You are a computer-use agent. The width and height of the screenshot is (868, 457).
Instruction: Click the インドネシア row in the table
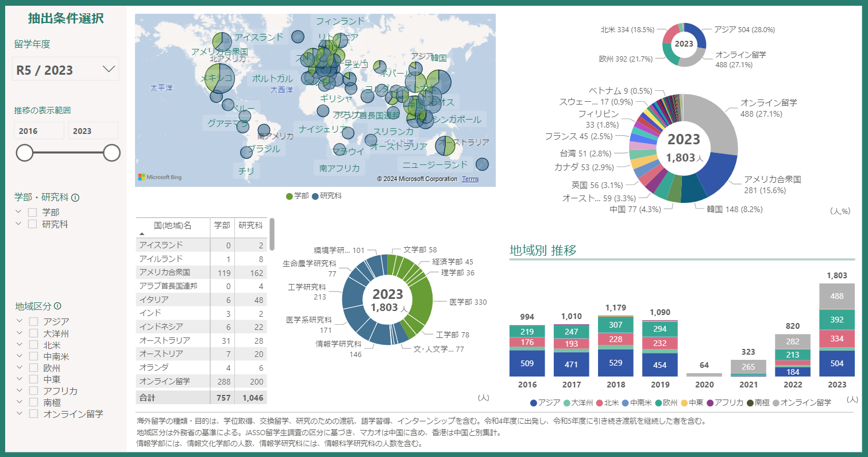pos(202,327)
